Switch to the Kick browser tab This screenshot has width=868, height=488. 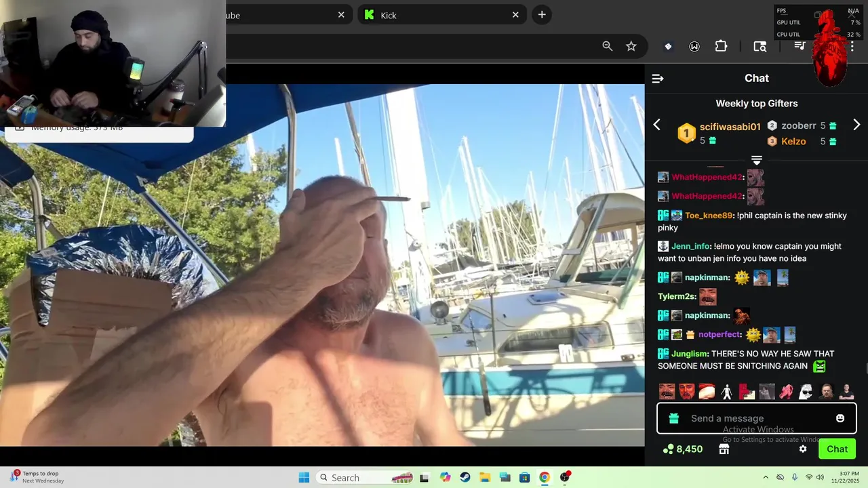[x=442, y=15]
